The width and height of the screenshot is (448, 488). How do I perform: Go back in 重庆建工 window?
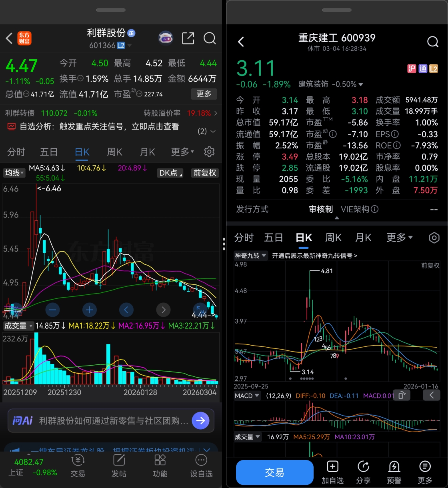click(241, 42)
